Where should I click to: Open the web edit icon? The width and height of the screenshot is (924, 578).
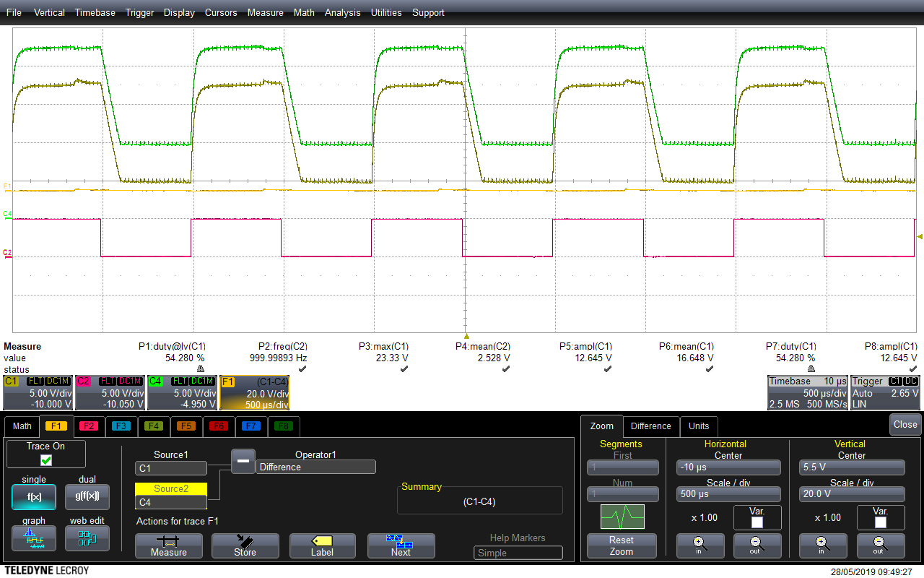click(87, 538)
